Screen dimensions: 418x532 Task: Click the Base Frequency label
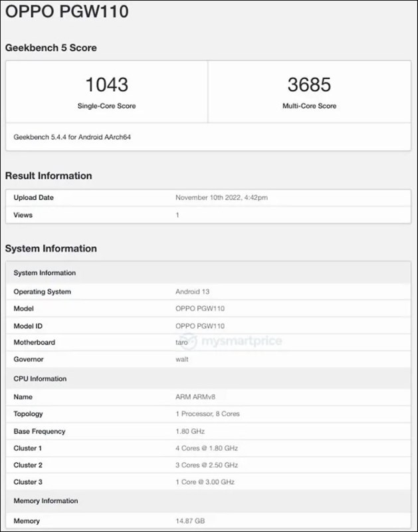coord(39,431)
